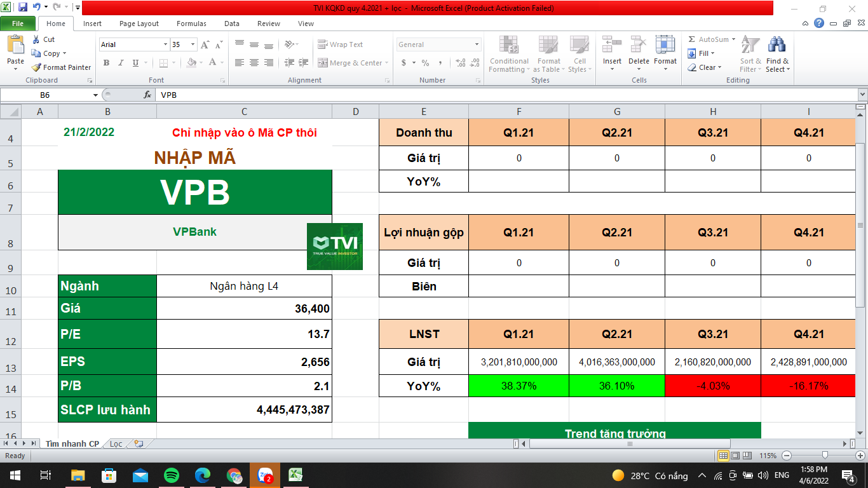Click the Decrease Indent icon
The height and width of the screenshot is (488, 868).
pos(289,63)
